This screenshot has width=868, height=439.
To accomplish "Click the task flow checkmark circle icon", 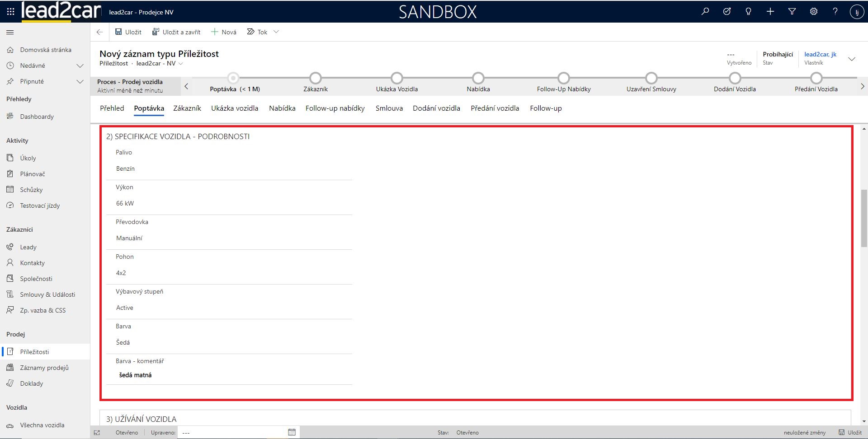I will click(727, 12).
